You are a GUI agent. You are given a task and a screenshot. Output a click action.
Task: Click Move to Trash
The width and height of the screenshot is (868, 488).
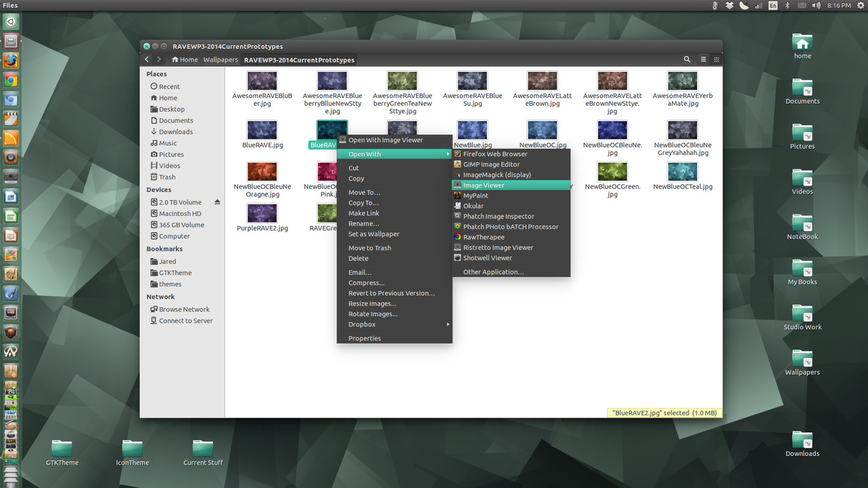point(394,248)
